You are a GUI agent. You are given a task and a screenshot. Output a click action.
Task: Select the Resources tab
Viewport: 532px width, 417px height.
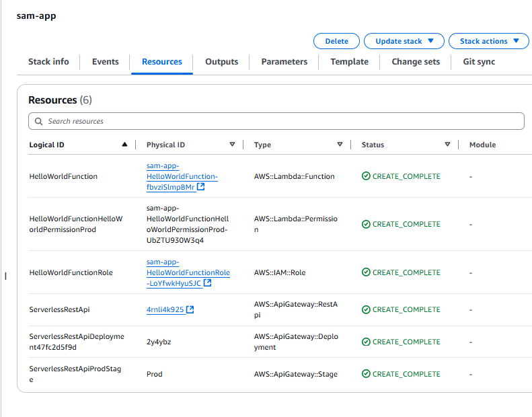pos(162,62)
